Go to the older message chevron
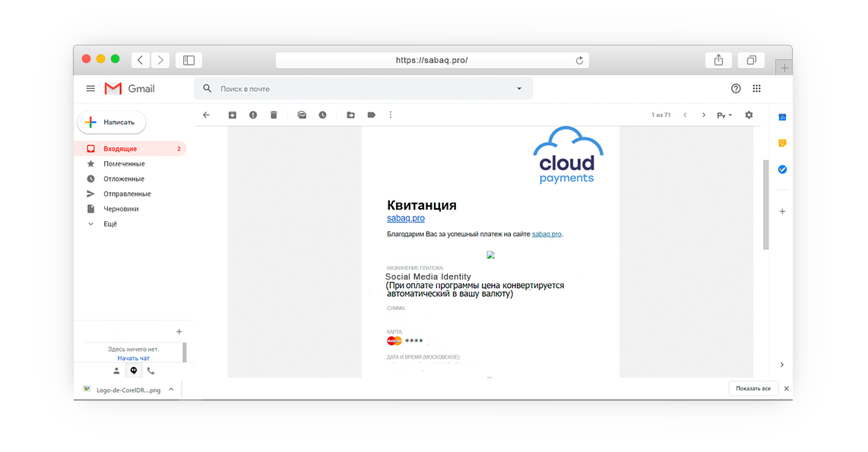The height and width of the screenshot is (452, 868). point(704,115)
